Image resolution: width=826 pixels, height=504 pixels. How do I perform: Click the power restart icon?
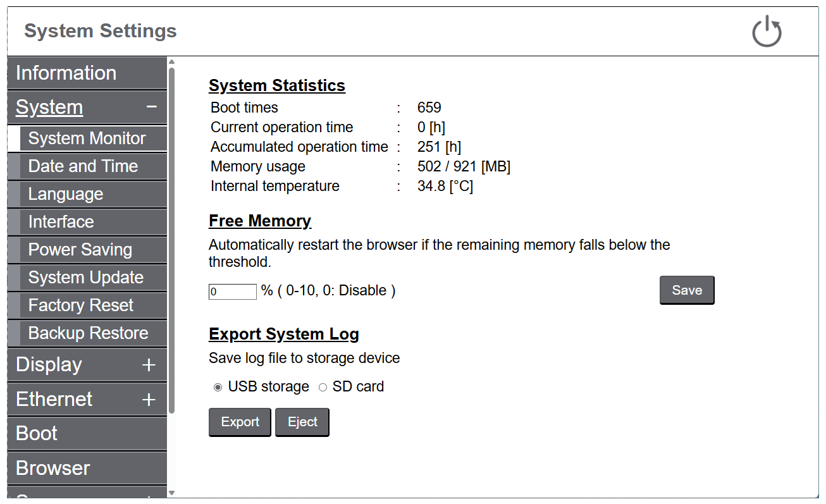[767, 32]
